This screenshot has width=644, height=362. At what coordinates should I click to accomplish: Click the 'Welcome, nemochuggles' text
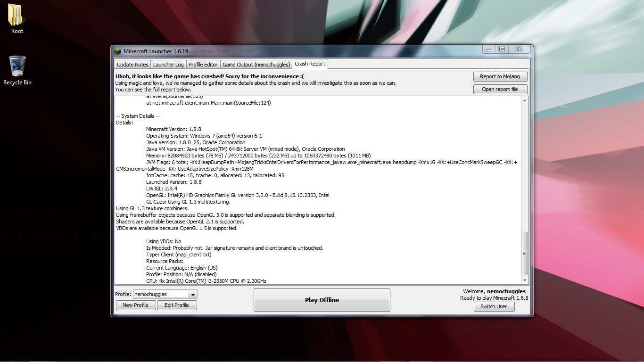[495, 291]
